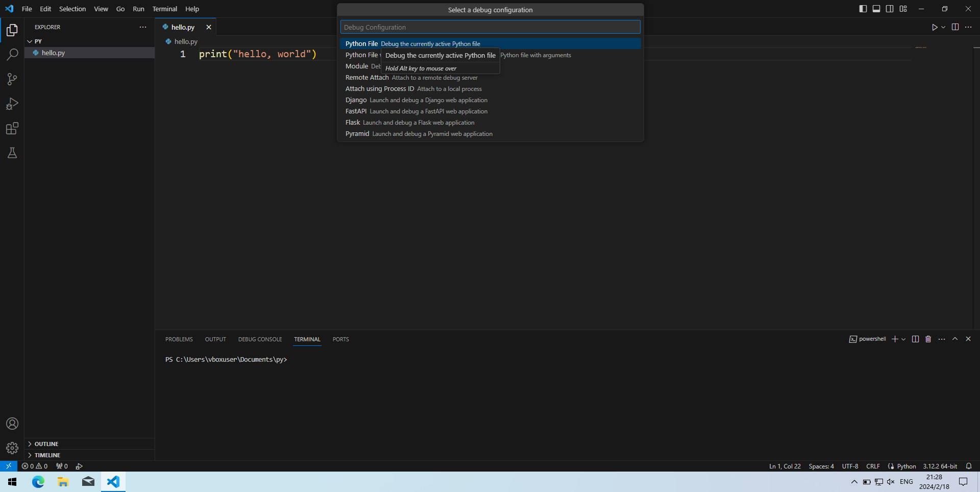The width and height of the screenshot is (980, 492).
Task: Open the Manage gear menu
Action: [12, 448]
